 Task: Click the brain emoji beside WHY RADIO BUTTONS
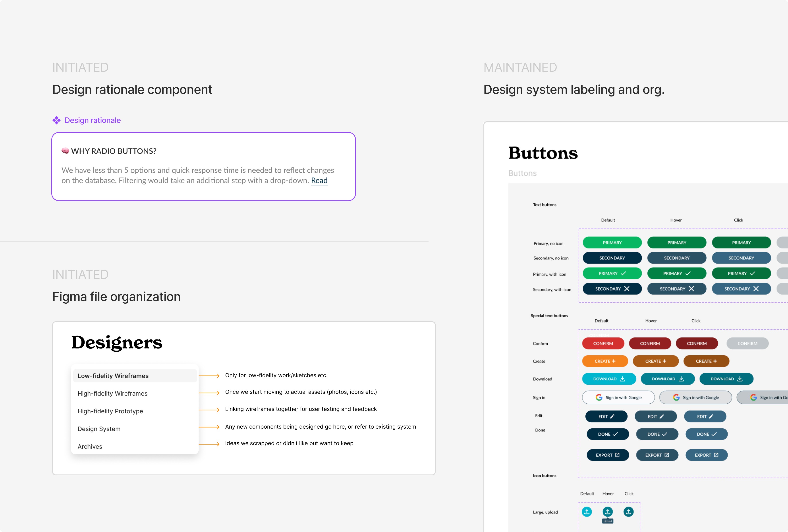pos(65,151)
